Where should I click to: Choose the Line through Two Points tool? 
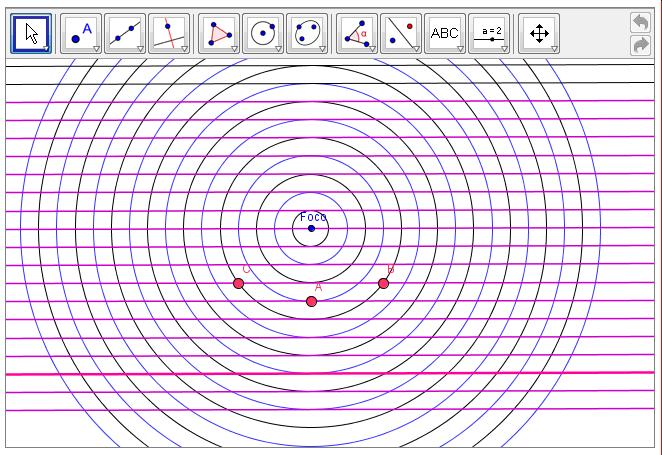[124, 33]
